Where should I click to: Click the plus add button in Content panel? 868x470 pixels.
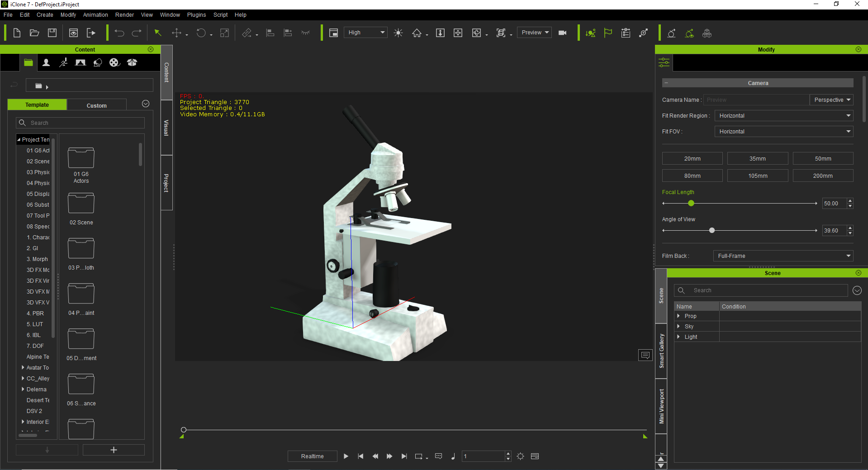(114, 450)
